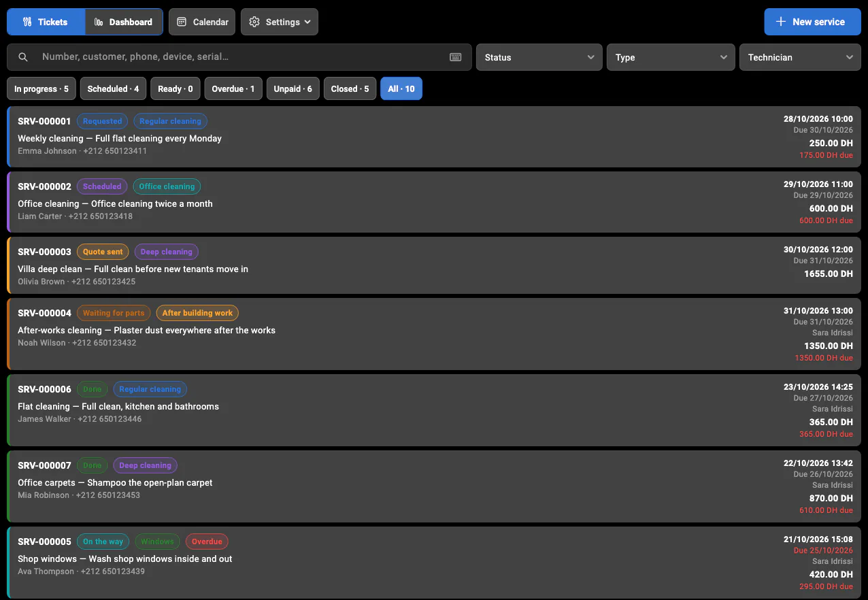The image size is (868, 600).
Task: Open ticket SRV-000003
Action: (x=434, y=265)
